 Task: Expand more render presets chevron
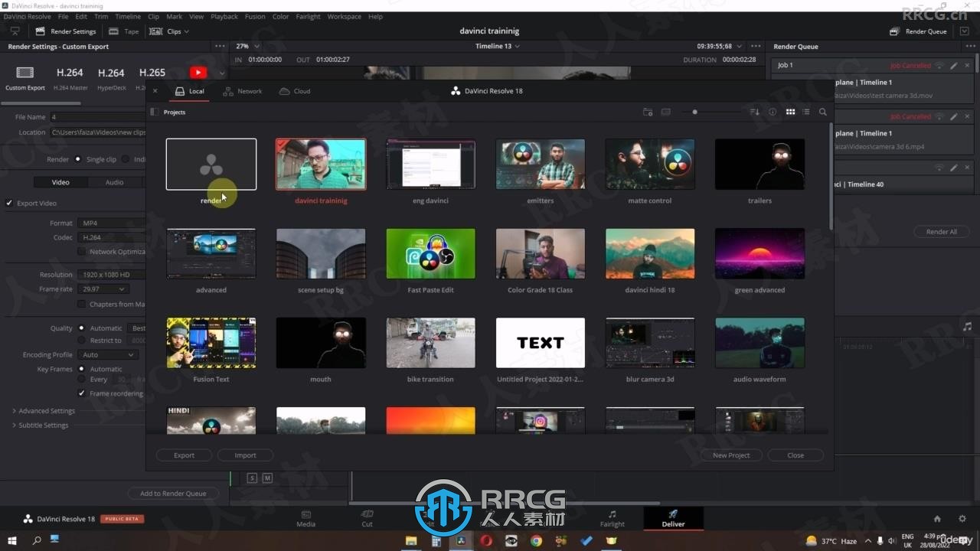tap(221, 73)
